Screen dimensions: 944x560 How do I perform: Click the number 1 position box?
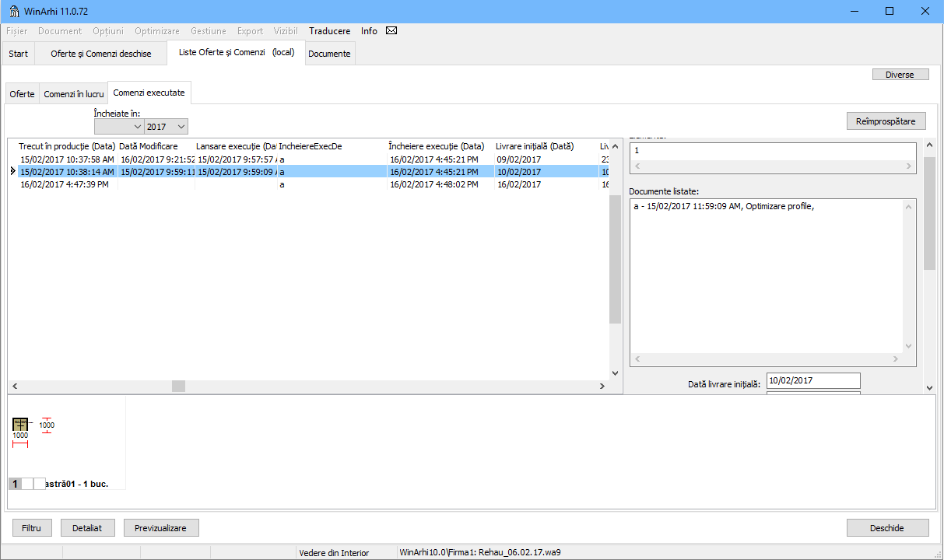point(15,484)
